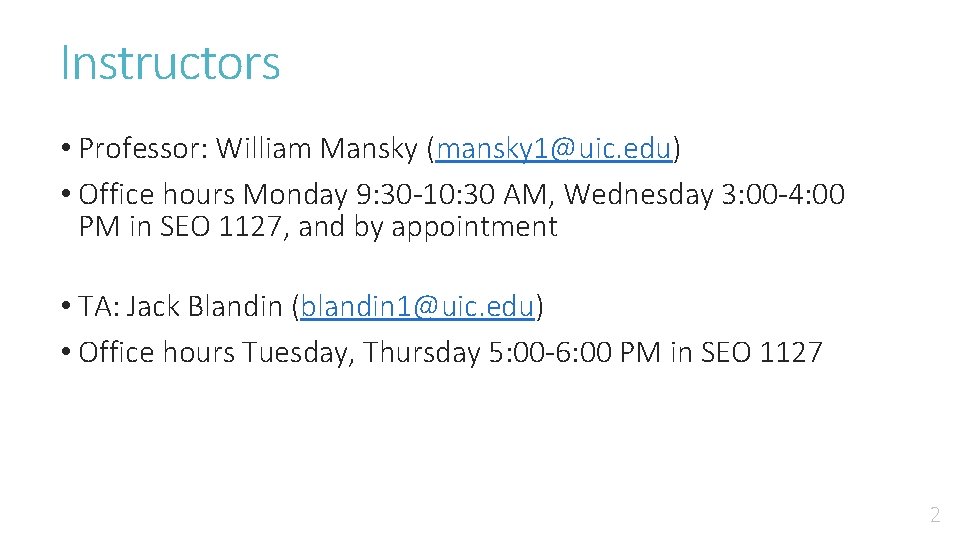Click the Instructors slide title
Screen dimensions: 960x540
coord(170,63)
